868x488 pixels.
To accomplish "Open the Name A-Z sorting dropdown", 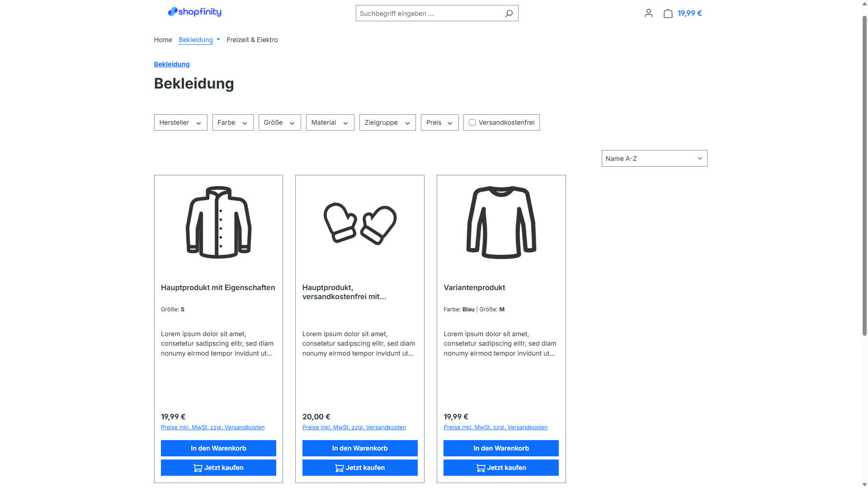I will tap(654, 159).
